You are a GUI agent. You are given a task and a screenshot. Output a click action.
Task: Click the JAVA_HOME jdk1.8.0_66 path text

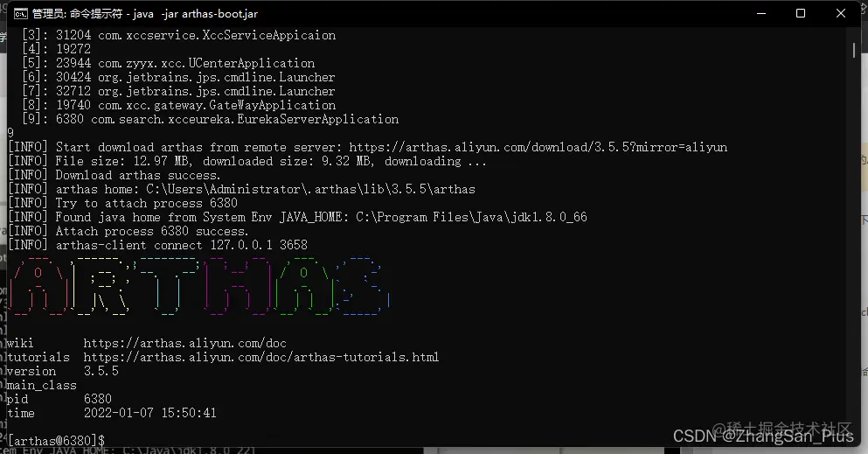pyautogui.click(x=472, y=217)
